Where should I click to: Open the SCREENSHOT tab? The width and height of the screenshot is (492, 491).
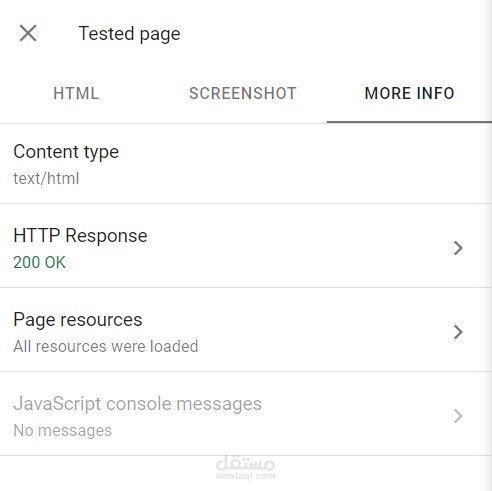coord(243,93)
